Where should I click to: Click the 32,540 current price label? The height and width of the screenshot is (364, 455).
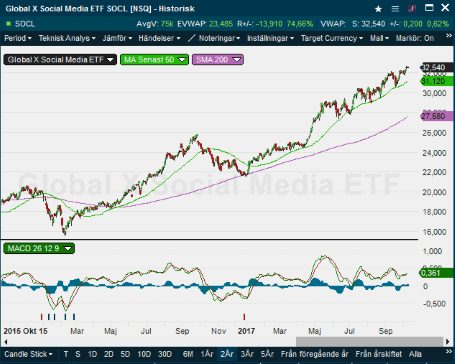(x=437, y=67)
